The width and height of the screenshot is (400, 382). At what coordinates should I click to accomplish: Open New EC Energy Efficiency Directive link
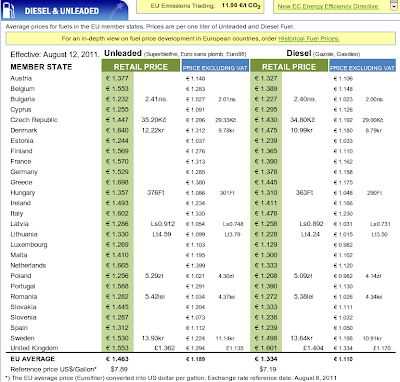click(328, 6)
